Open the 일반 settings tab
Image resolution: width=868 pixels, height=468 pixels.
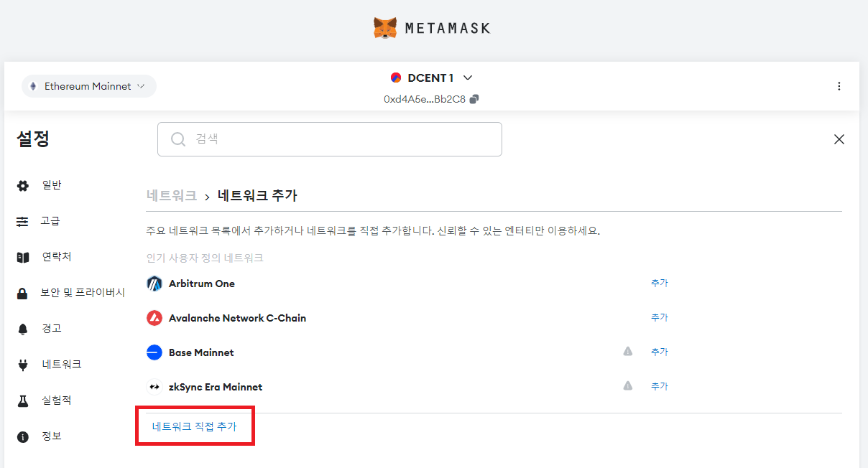coord(52,185)
